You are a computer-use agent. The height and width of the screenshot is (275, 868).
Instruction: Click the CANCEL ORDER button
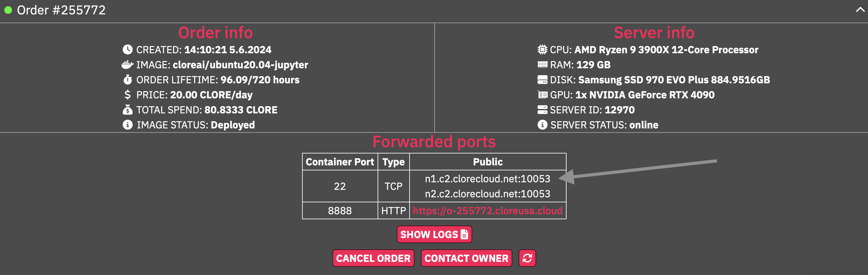point(373,258)
